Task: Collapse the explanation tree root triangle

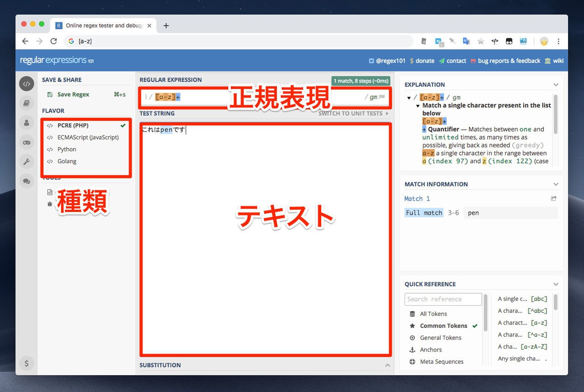Action: pyautogui.click(x=409, y=98)
